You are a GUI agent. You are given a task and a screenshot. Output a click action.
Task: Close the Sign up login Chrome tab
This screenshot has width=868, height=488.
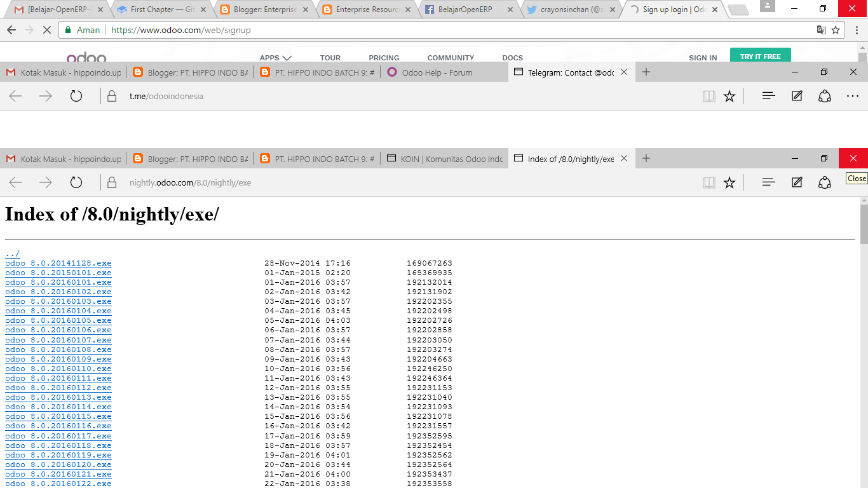pos(715,10)
